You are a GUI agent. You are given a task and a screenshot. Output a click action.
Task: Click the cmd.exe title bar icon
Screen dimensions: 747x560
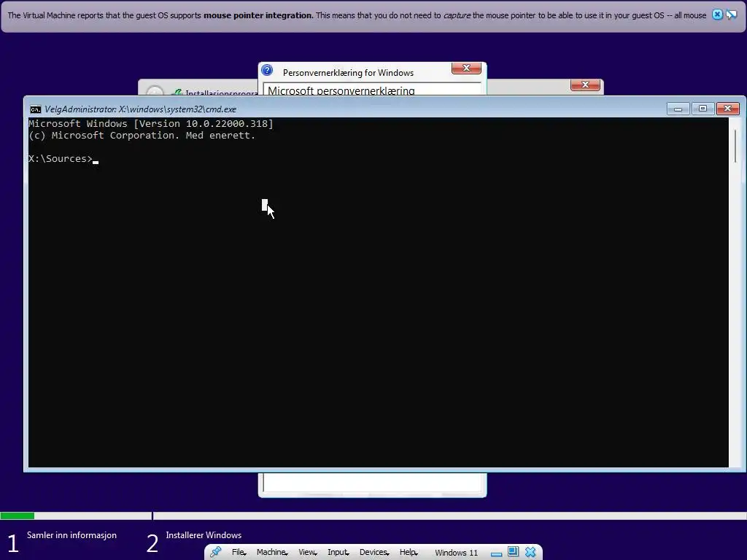pyautogui.click(x=35, y=109)
